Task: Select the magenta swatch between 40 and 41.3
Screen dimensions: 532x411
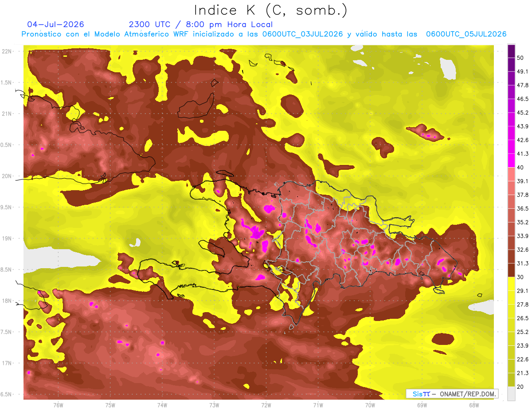Action: (511, 160)
